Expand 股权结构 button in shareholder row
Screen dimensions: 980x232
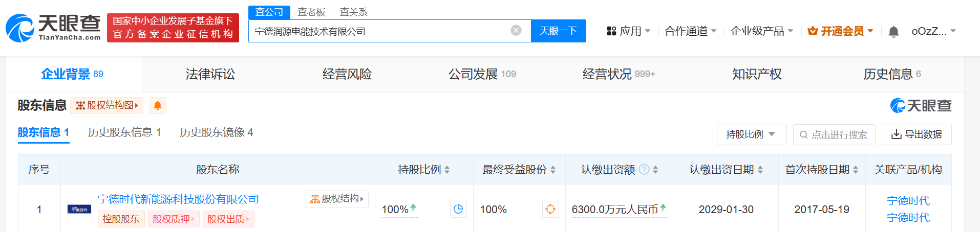pyautogui.click(x=336, y=199)
